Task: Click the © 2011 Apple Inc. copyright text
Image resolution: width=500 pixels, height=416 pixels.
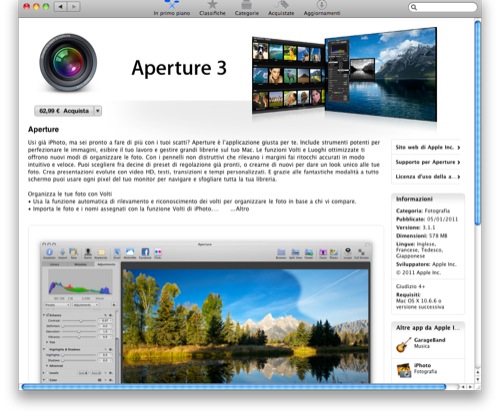Action: 418,272
